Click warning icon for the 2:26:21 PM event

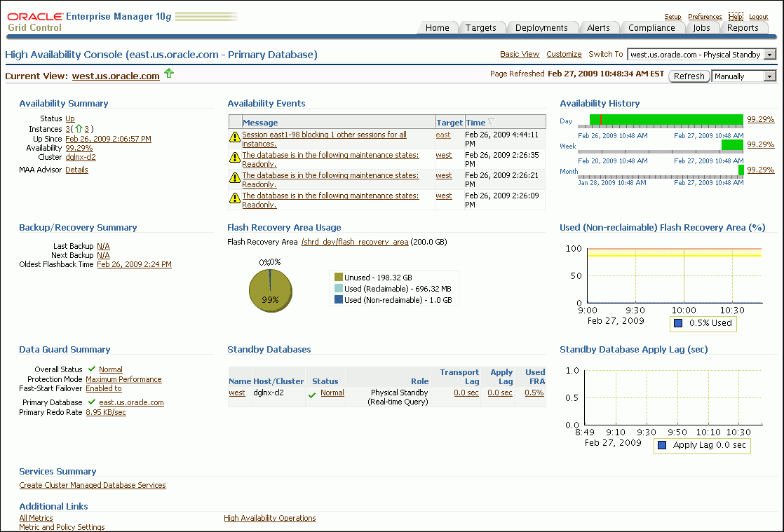click(x=234, y=177)
